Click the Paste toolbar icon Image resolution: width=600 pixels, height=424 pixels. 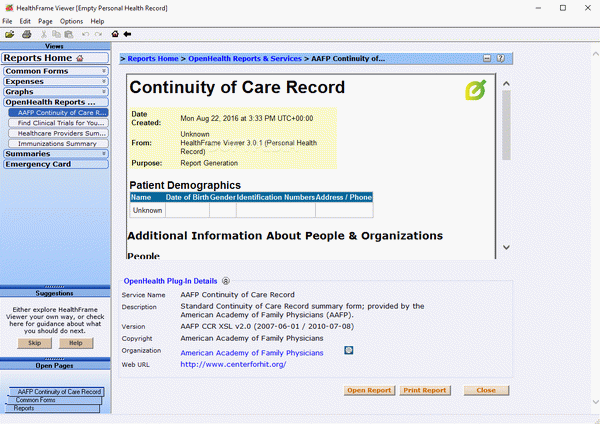coord(69,34)
